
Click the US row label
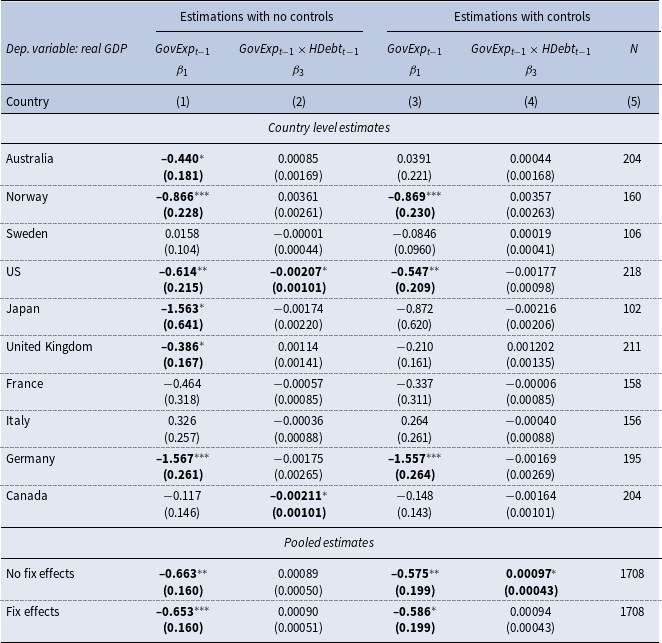coord(14,271)
